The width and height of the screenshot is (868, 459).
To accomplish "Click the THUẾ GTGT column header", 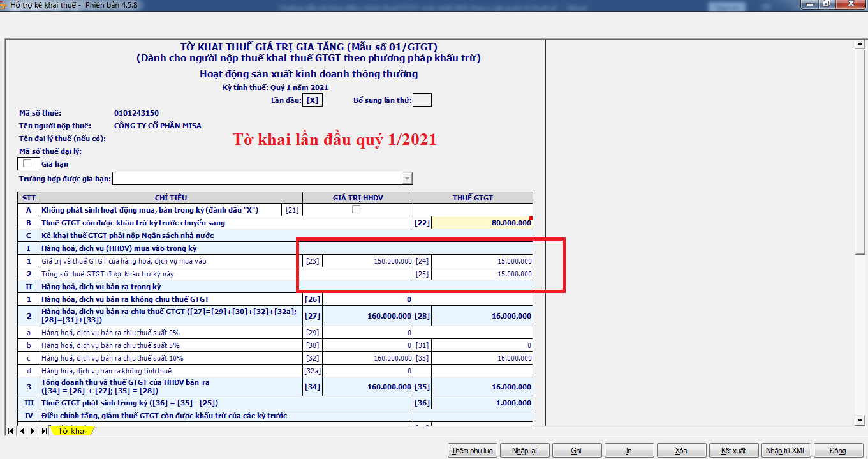I will (473, 198).
